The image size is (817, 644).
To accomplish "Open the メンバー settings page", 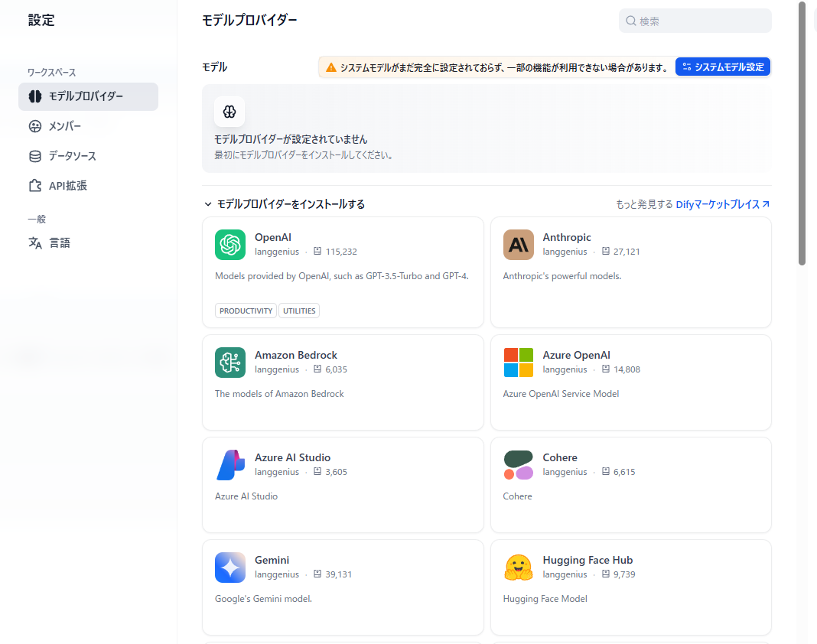I will (64, 126).
